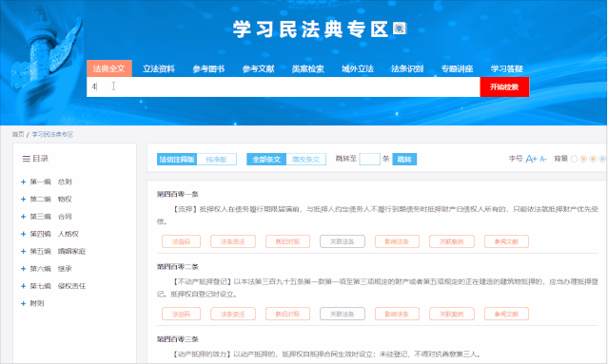
Task: Select the 法典全文 tab
Action: tap(109, 68)
